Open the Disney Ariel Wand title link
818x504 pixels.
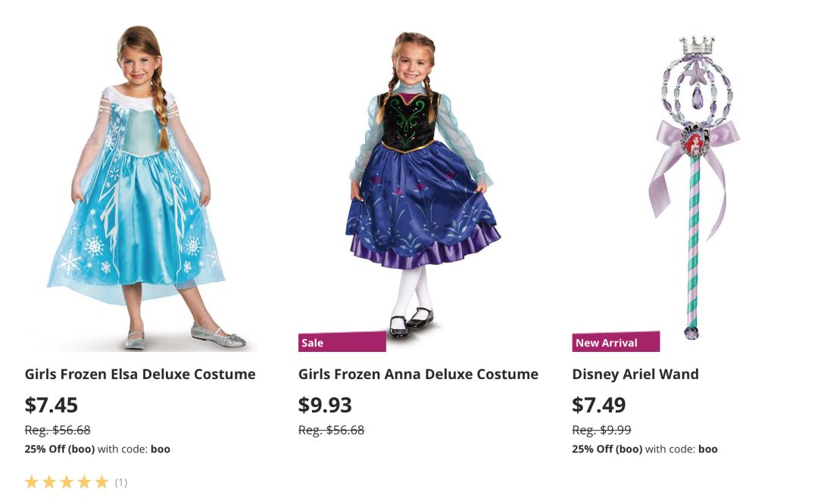tap(635, 374)
